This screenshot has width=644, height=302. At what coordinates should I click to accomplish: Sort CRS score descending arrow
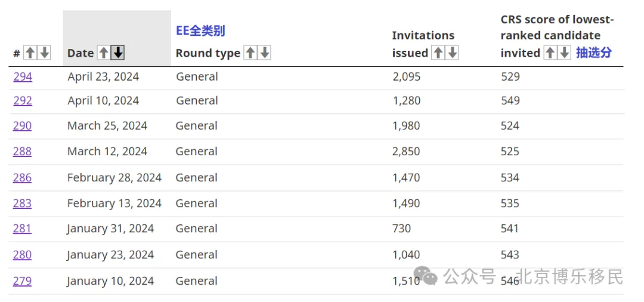pos(565,53)
